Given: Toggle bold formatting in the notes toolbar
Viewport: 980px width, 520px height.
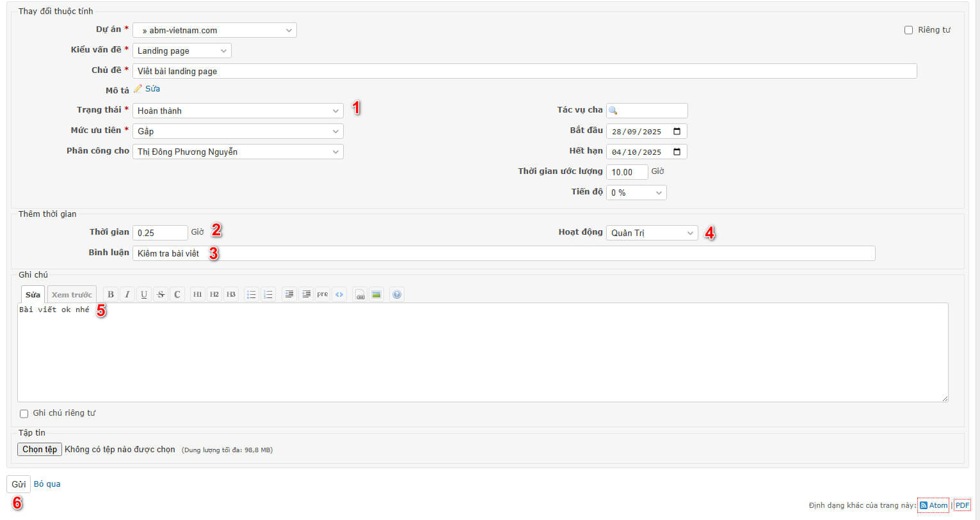Looking at the screenshot, I should [x=111, y=294].
